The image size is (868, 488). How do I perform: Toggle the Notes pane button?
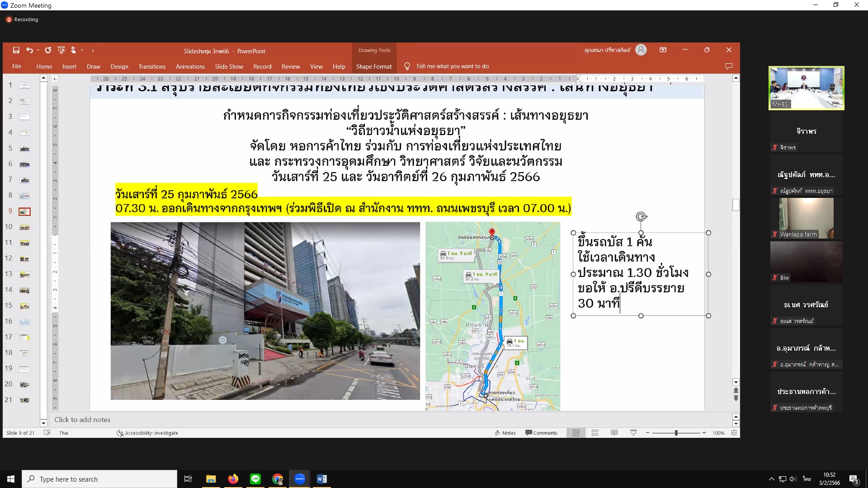[x=505, y=433]
